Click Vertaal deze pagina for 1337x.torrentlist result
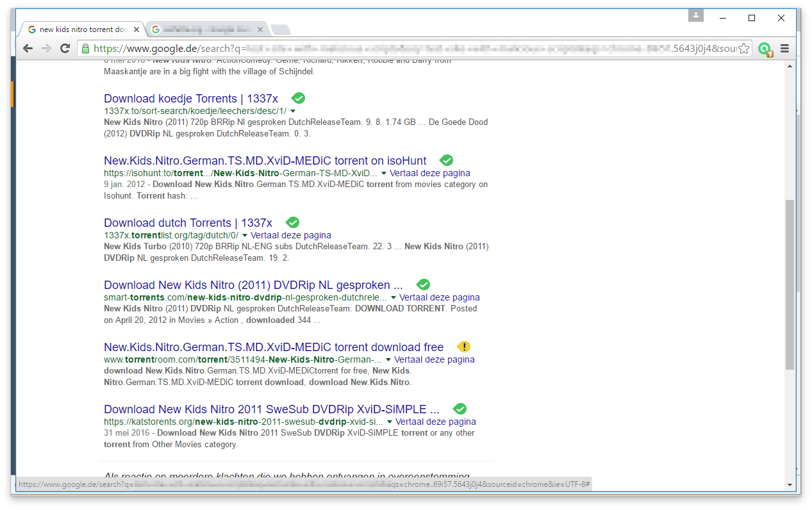The width and height of the screenshot is (812, 510). pos(291,235)
